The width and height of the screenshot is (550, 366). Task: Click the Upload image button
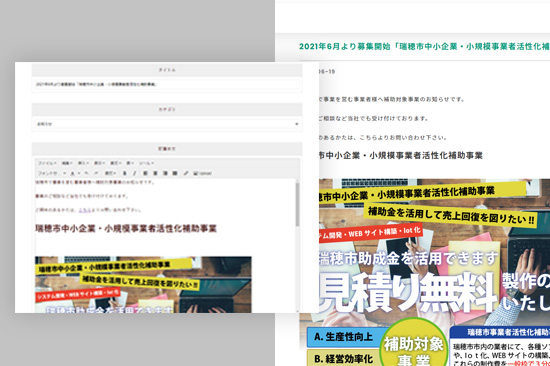pyautogui.click(x=202, y=173)
